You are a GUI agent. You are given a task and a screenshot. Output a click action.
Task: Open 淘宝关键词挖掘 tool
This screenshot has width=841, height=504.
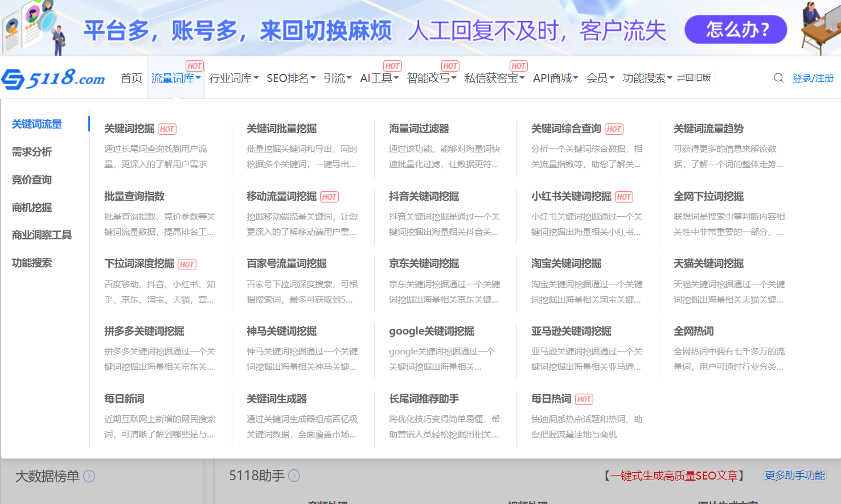click(x=566, y=263)
